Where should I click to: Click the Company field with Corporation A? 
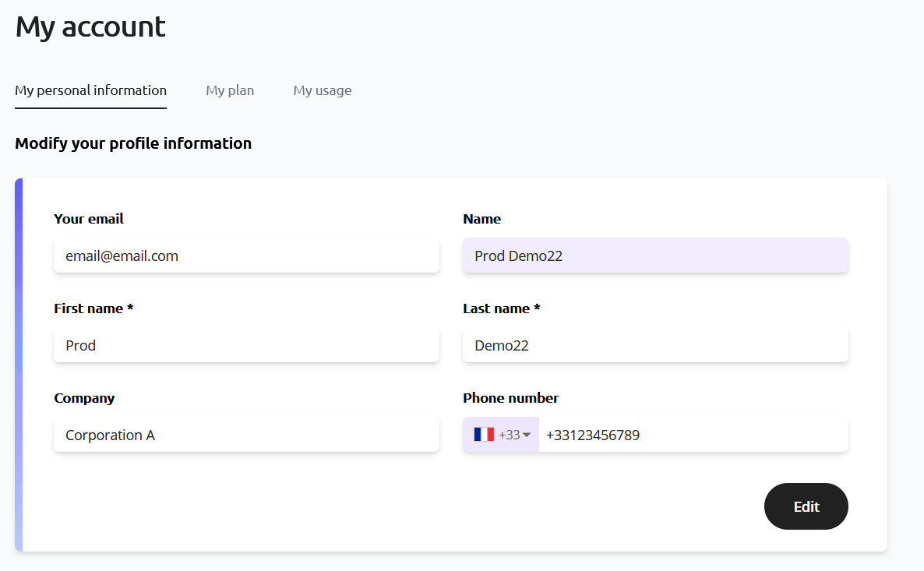point(246,435)
